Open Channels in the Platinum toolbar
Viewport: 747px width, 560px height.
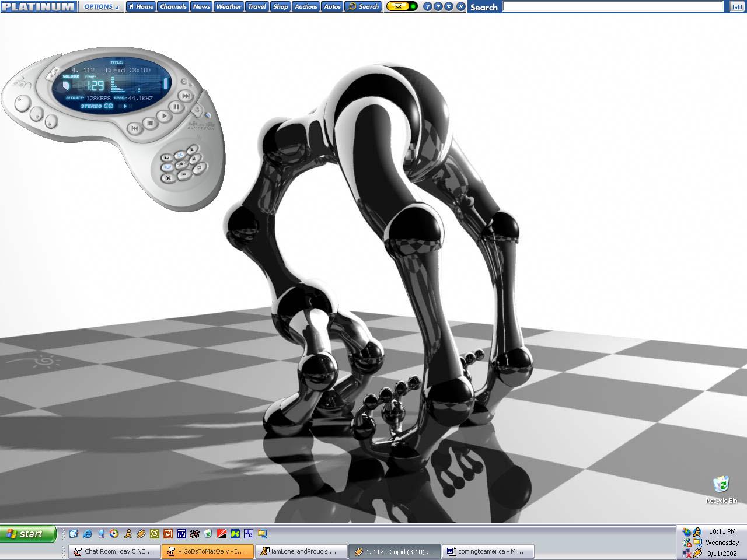tap(173, 6)
